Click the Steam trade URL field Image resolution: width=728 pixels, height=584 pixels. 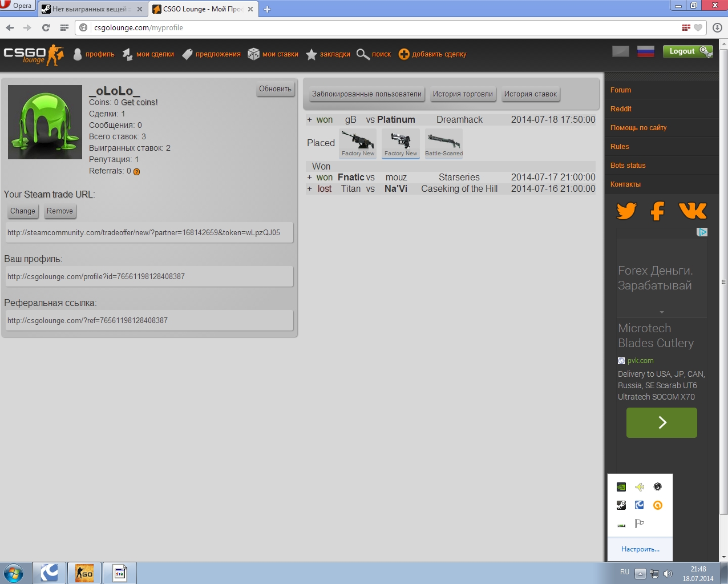(x=149, y=233)
